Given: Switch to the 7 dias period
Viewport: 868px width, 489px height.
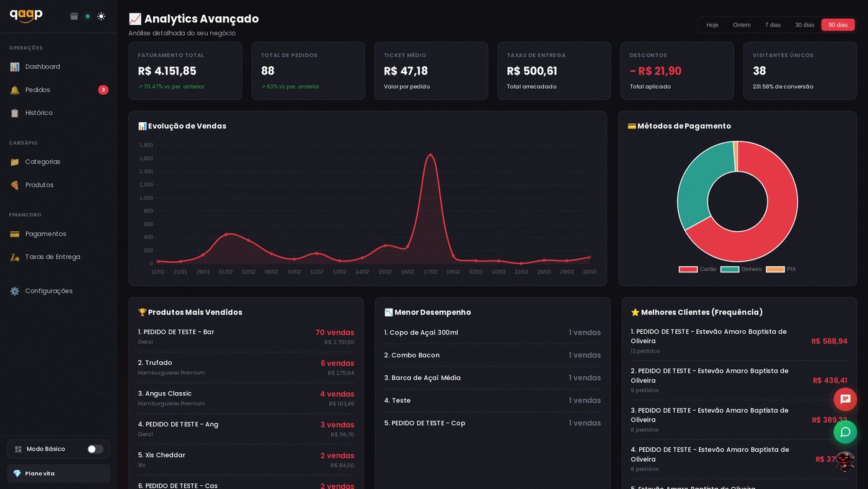Looking at the screenshot, I should tap(773, 25).
